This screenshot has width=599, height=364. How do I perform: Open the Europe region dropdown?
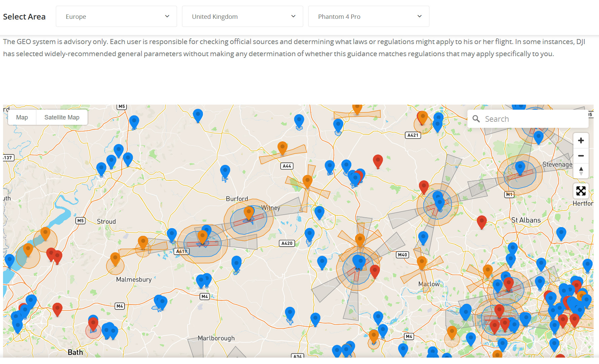pyautogui.click(x=116, y=16)
